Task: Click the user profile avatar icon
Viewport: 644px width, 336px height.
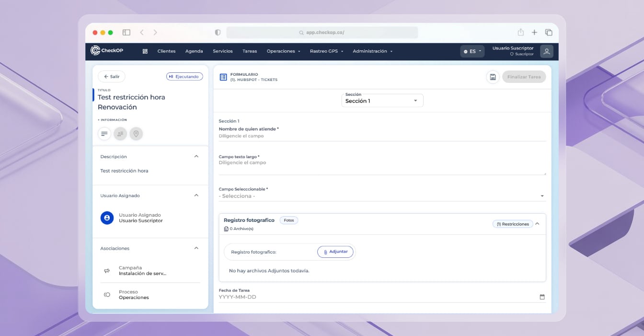Action: pos(546,51)
